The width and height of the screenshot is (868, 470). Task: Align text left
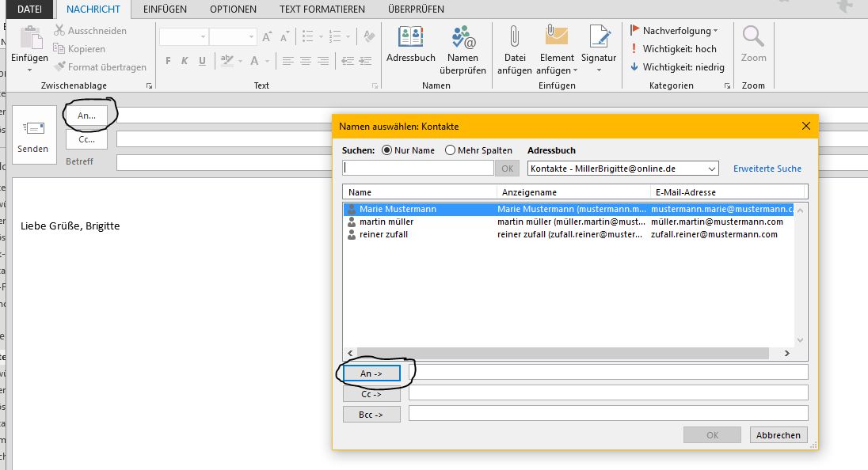point(287,61)
